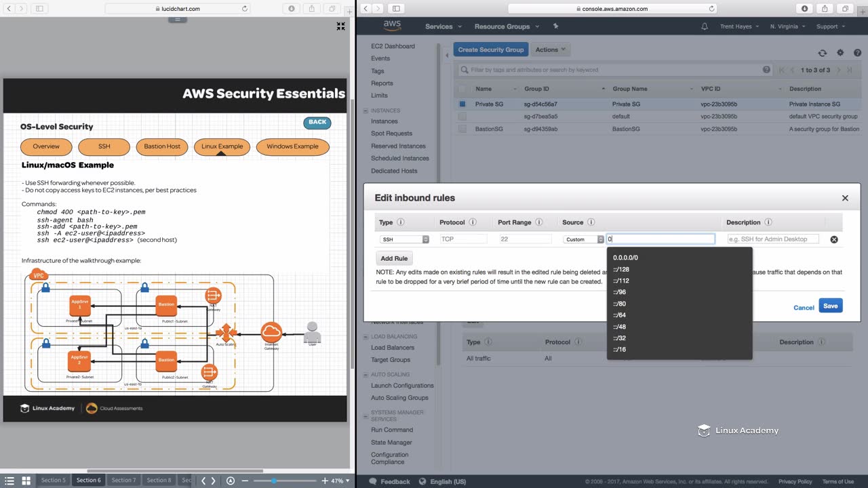This screenshot has width=868, height=488.
Task: Cancel the Edit inbound rules dialog
Action: click(804, 308)
